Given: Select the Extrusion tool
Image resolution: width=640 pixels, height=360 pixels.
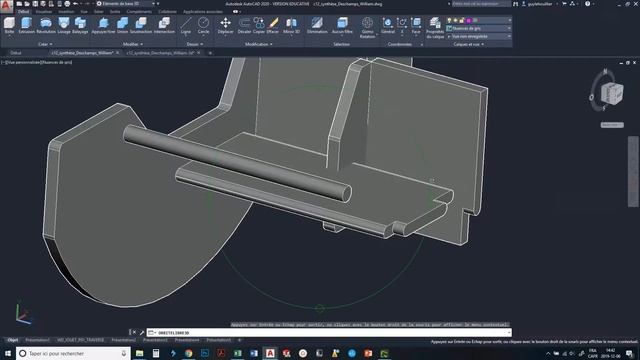Looking at the screenshot, I should pyautogui.click(x=27, y=26).
